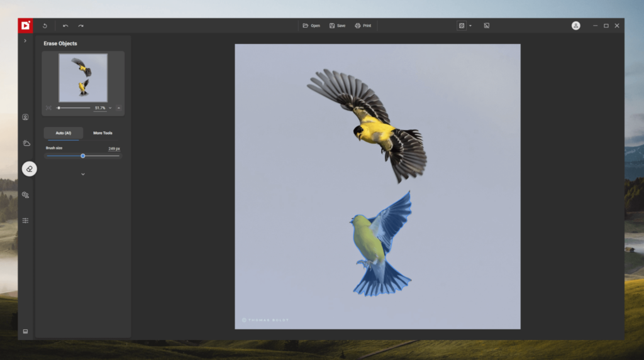Screen dimensions: 644x360
Task: Open the compare view mode dropdown arrow
Action: (470, 26)
